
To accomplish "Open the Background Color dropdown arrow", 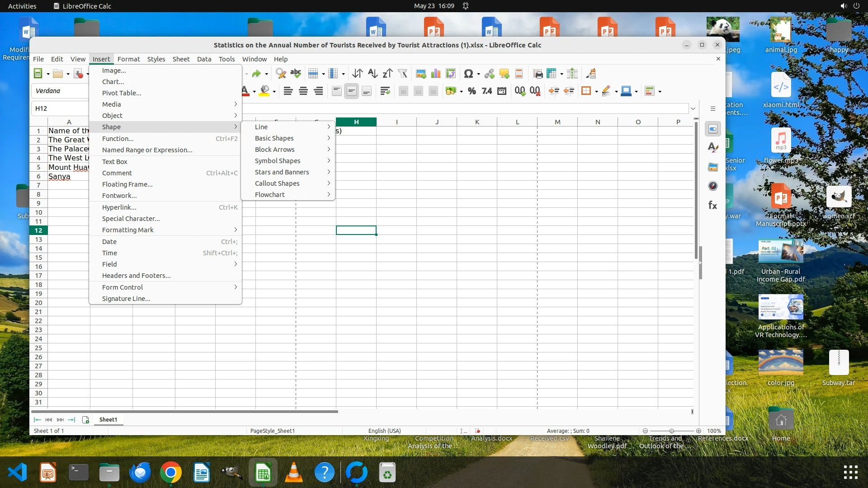I will (274, 92).
